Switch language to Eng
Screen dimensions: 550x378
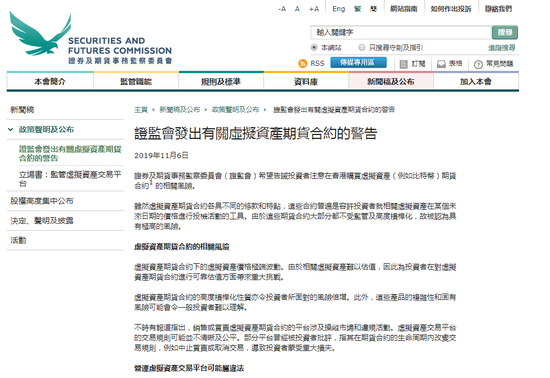[338, 9]
